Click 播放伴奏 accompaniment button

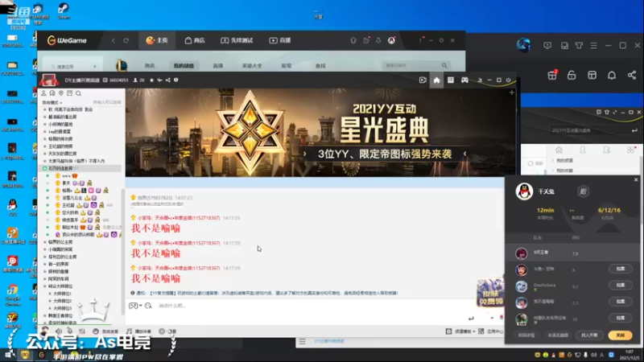(x=138, y=331)
